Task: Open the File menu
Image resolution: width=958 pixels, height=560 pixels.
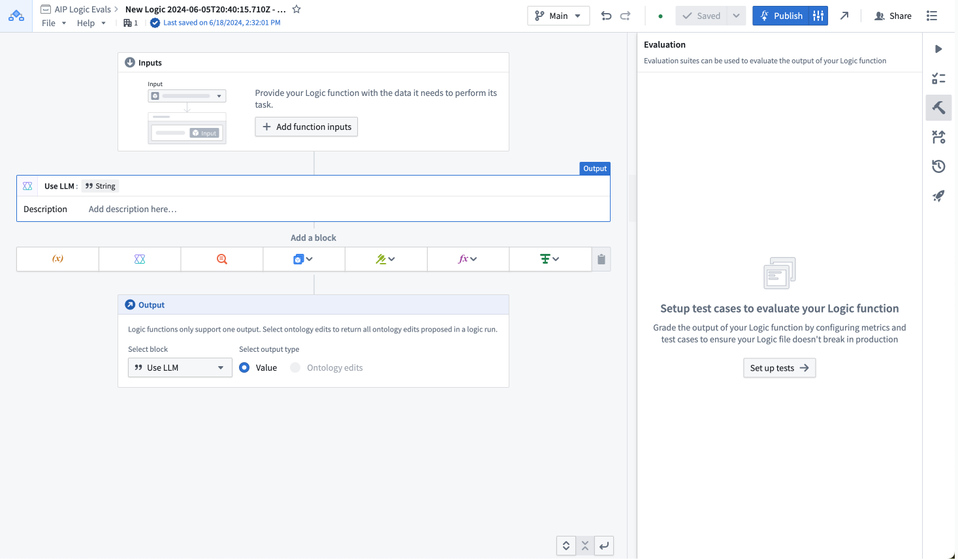Action: tap(54, 23)
